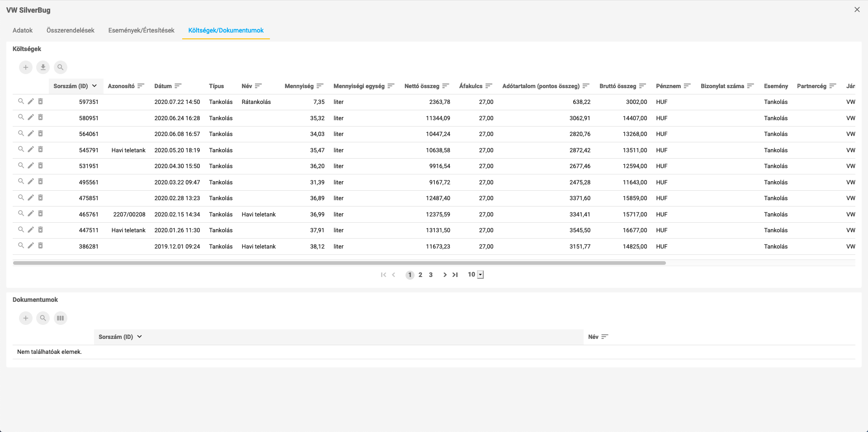View details of row 564061 via magnifier icon
868x432 pixels.
[x=21, y=134]
